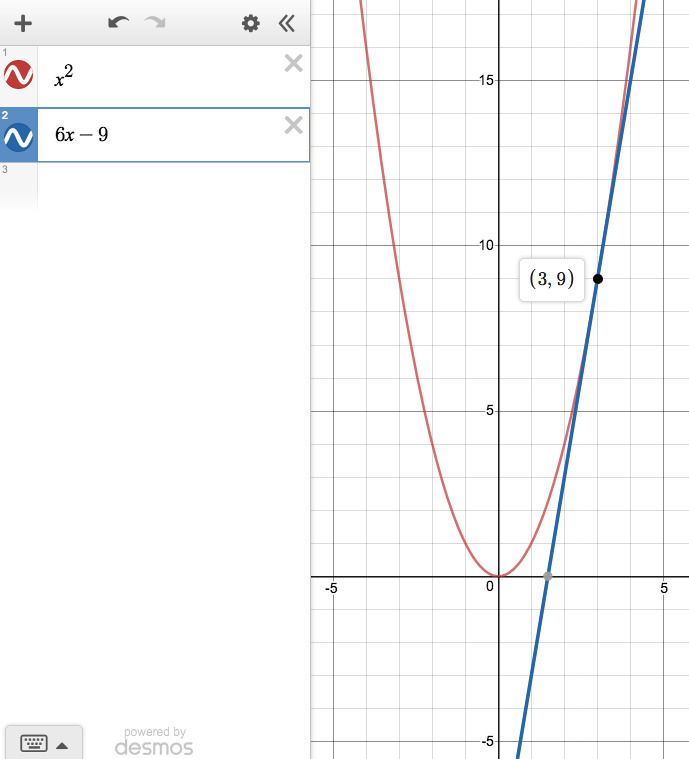
Task: Click the plus Add Item icon
Action: pyautogui.click(x=23, y=23)
